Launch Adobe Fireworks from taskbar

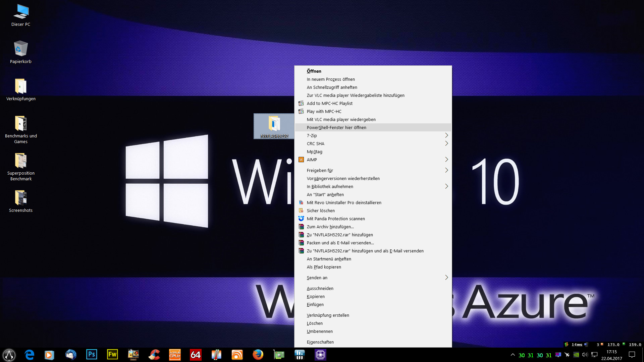(x=112, y=355)
